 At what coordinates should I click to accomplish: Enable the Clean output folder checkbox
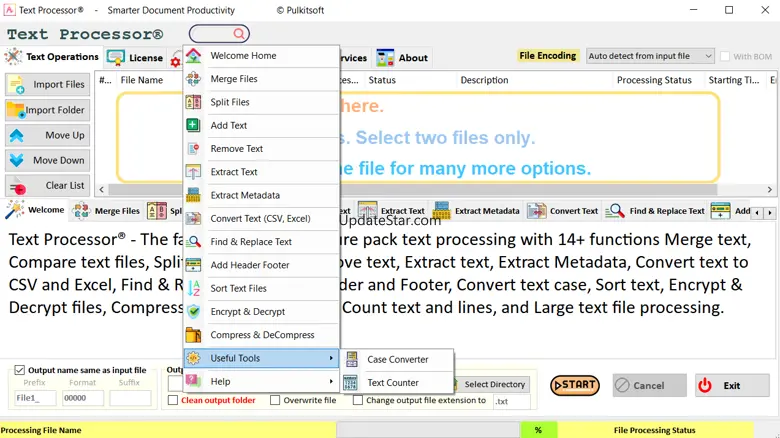(173, 400)
